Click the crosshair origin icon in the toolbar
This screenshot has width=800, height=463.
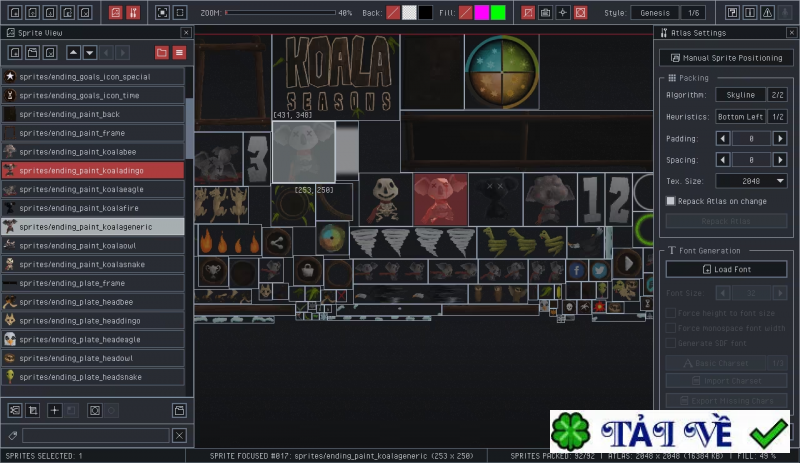point(563,12)
